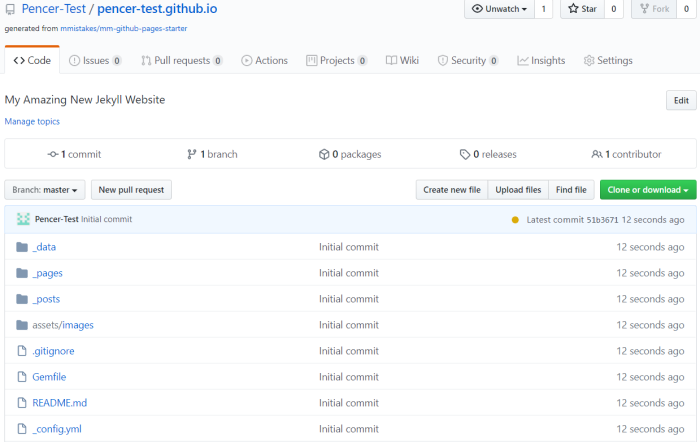Click the _config.yml file icon
The width and height of the screenshot is (700, 442).
click(22, 429)
